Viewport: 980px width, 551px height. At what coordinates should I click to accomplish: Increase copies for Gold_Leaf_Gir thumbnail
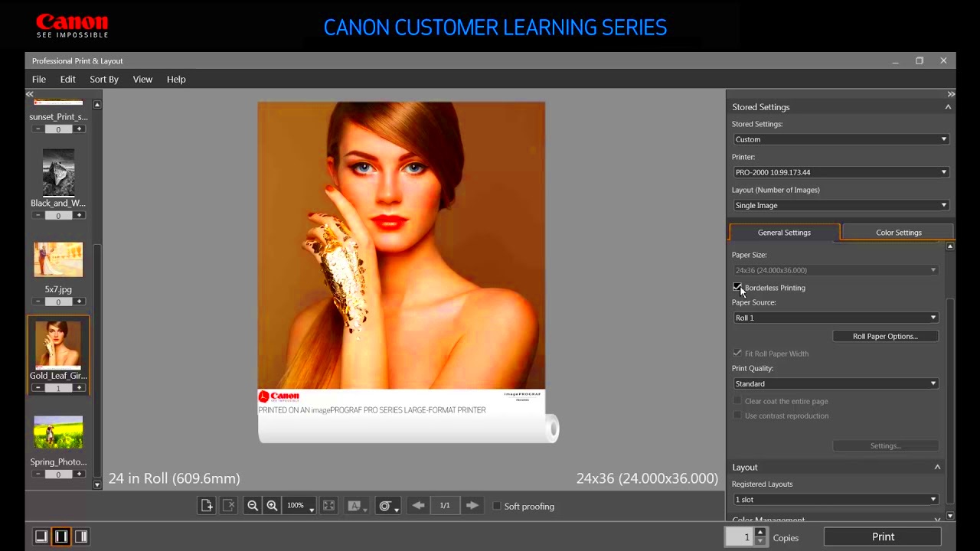79,388
